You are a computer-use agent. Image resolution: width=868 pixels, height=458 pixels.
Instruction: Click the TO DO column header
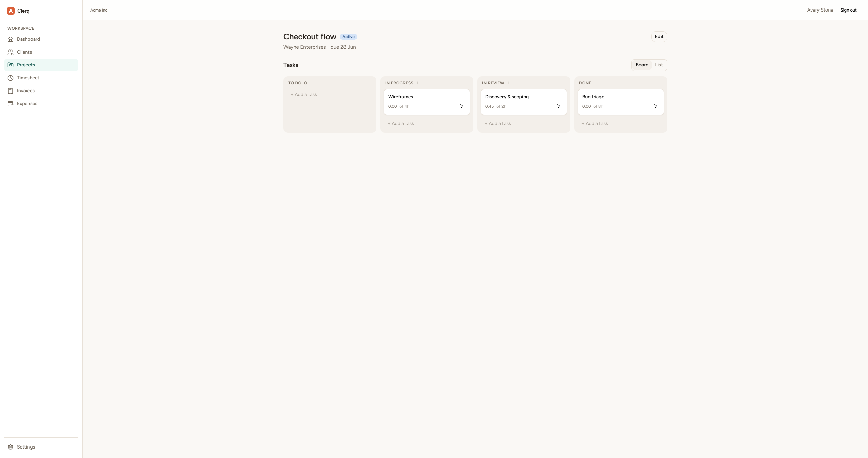tap(295, 83)
